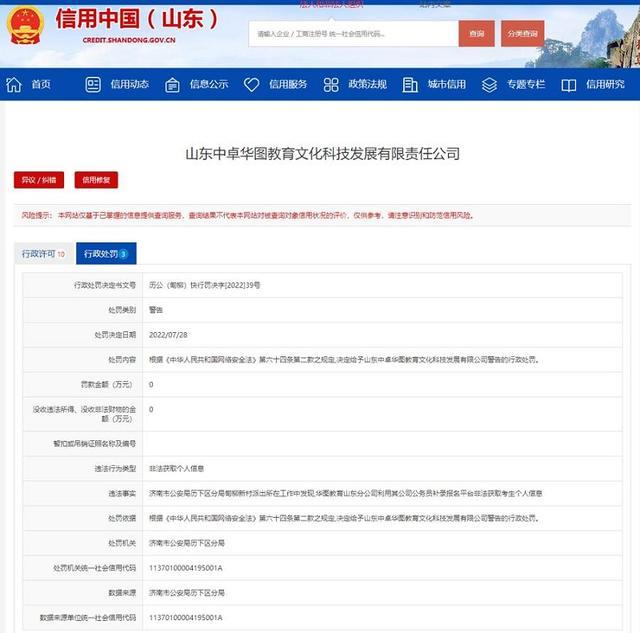Click the 处罚决定日期 label
The image size is (640, 633).
[115, 335]
